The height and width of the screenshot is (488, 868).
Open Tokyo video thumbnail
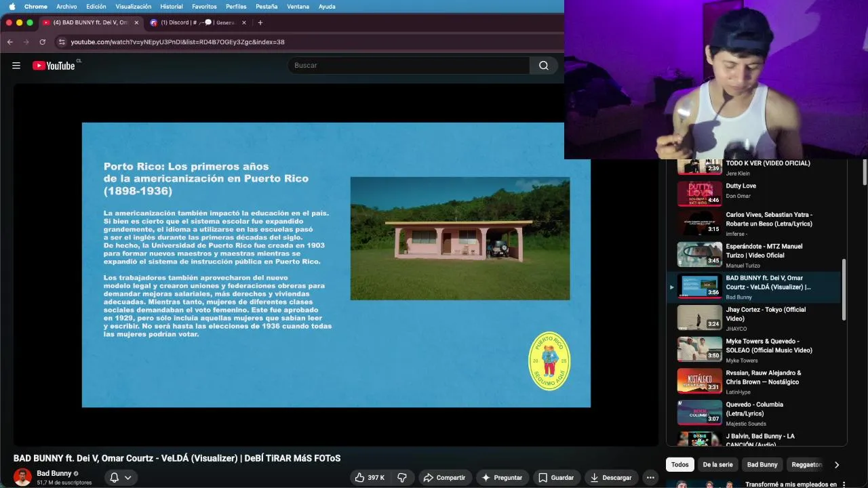(x=700, y=318)
